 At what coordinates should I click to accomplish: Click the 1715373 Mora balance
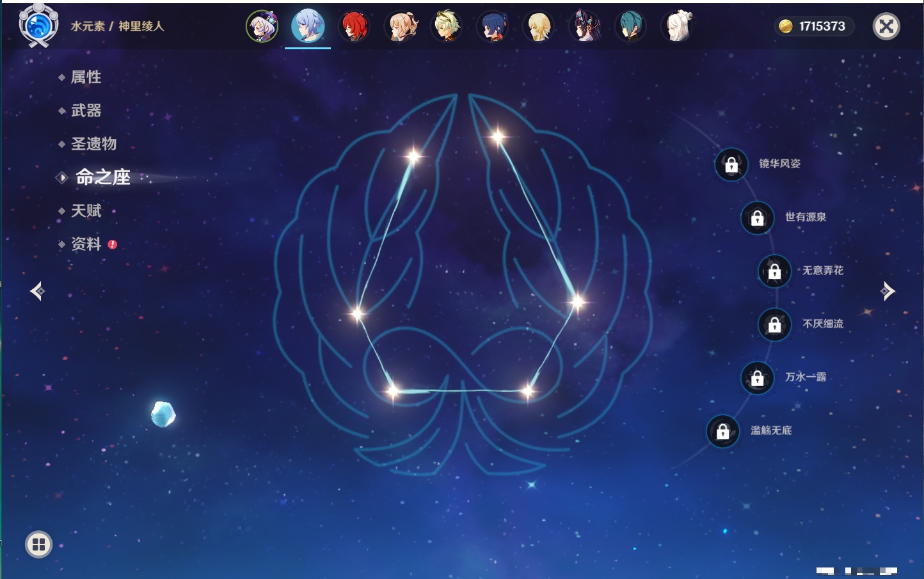point(822,26)
